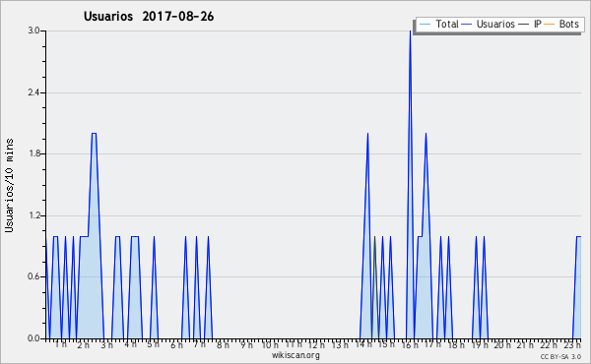This screenshot has height=364, width=591.
Task: Click the '9 h' x-axis label
Action: (x=246, y=344)
